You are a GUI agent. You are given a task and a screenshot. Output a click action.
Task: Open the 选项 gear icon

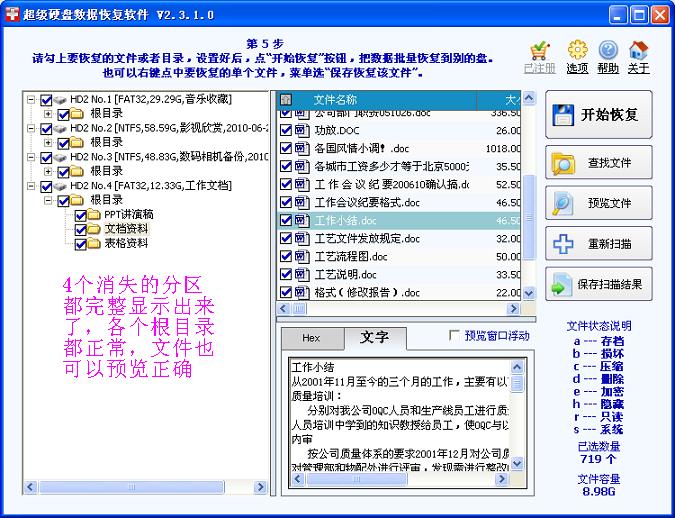pos(577,50)
